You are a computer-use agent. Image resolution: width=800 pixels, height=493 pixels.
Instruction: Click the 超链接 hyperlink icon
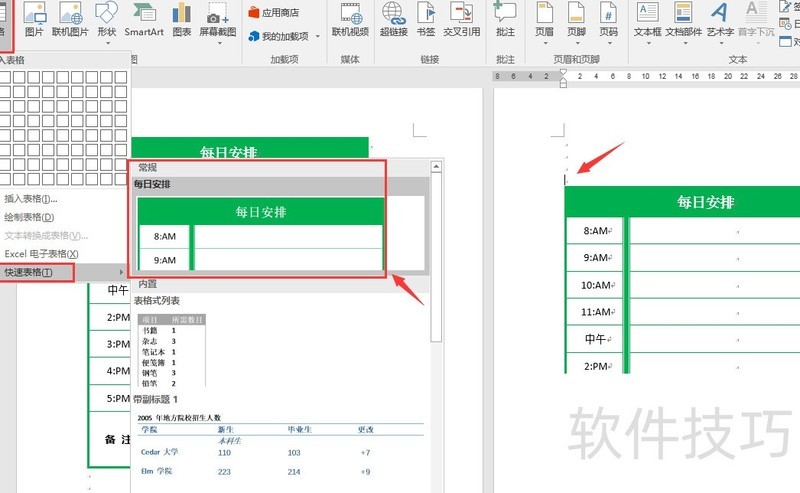(393, 18)
